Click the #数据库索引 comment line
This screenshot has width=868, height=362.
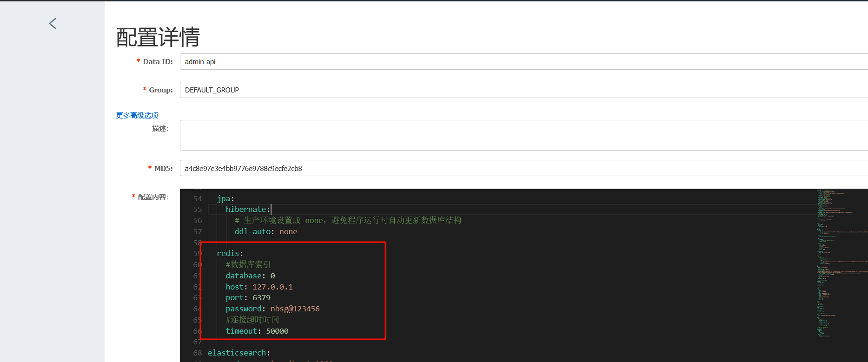coord(248,264)
